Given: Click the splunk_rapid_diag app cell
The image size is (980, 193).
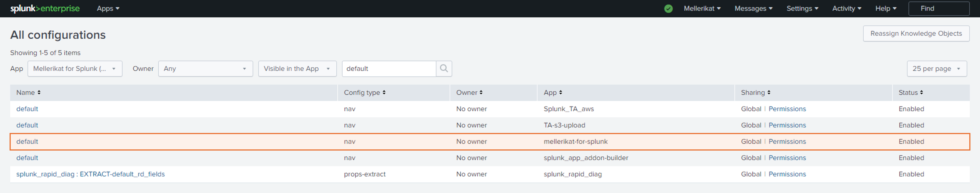Looking at the screenshot, I should tap(572, 174).
